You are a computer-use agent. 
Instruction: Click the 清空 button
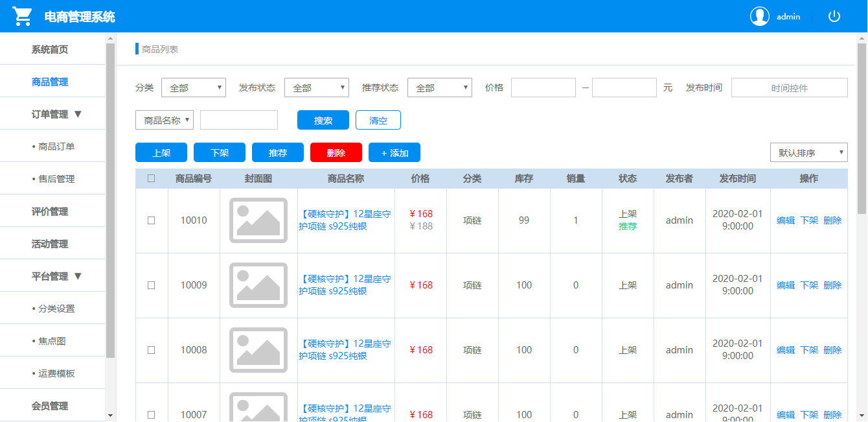[x=378, y=120]
